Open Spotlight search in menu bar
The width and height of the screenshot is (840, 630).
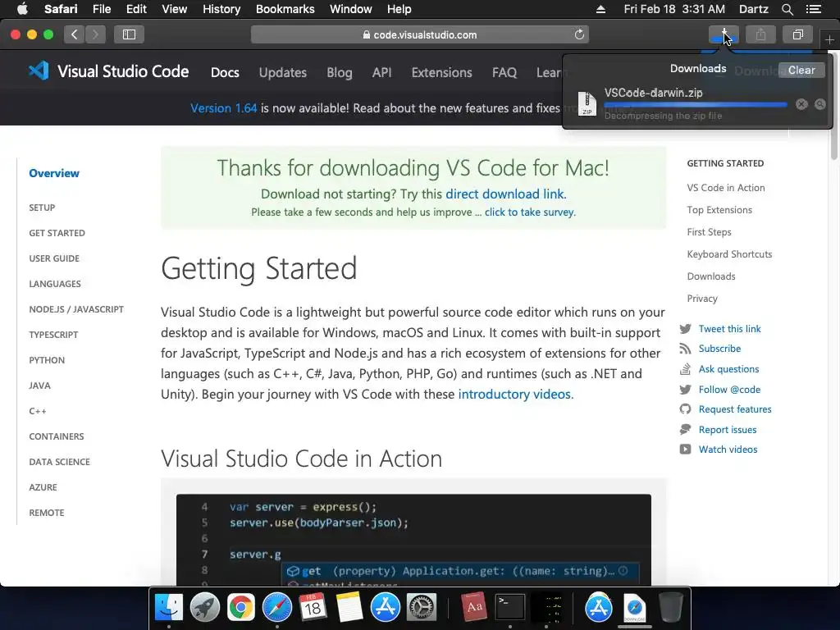787,9
